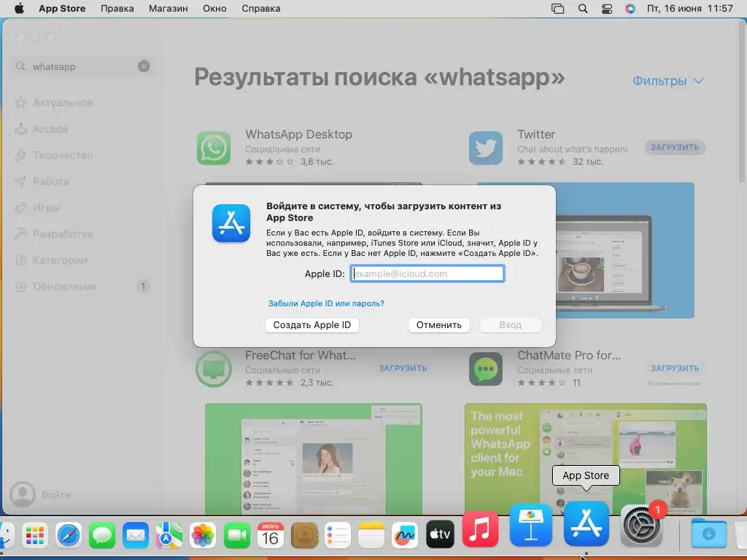Open WhatsApp Desktop title

coord(298,134)
